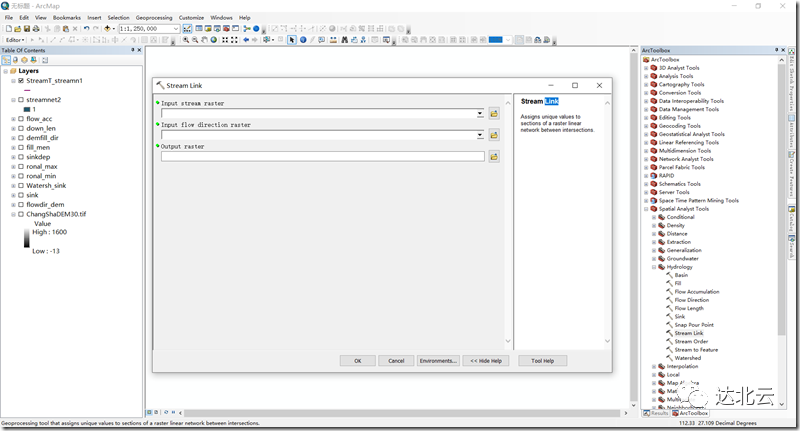Image resolution: width=800 pixels, height=431 pixels.
Task: Click the Output raster text field
Action: 323,157
